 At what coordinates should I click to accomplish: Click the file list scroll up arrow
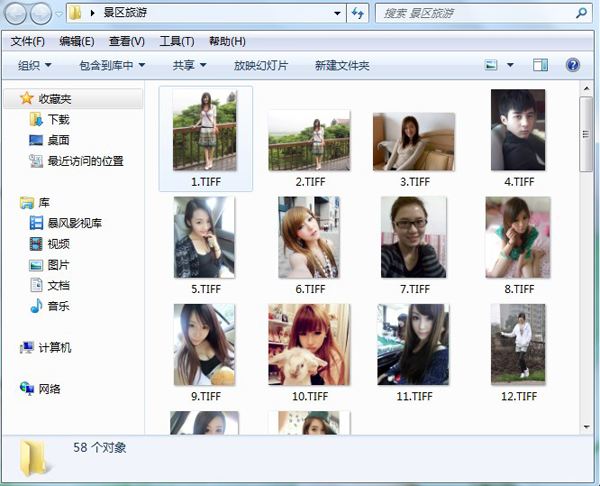coord(586,89)
